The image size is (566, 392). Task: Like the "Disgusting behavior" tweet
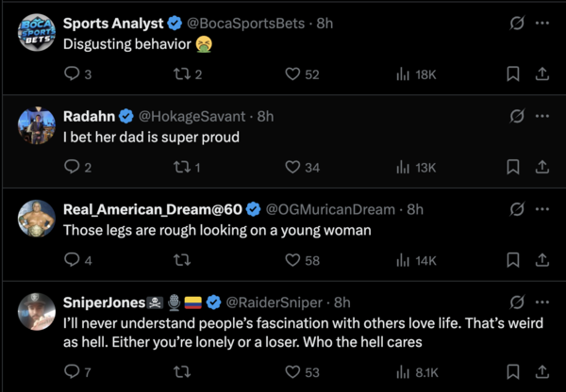point(292,73)
